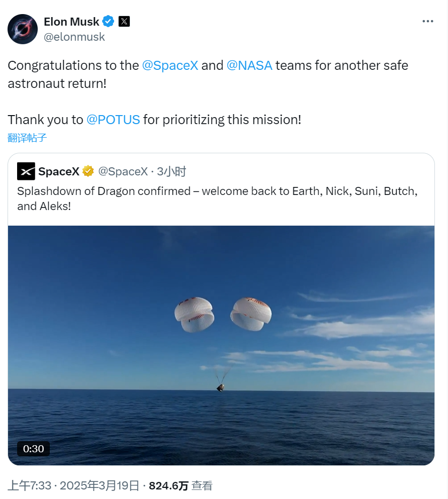Viewport: 448px width, 499px height.
Task: Open the 824.6万 查看 view count
Action: 181,485
